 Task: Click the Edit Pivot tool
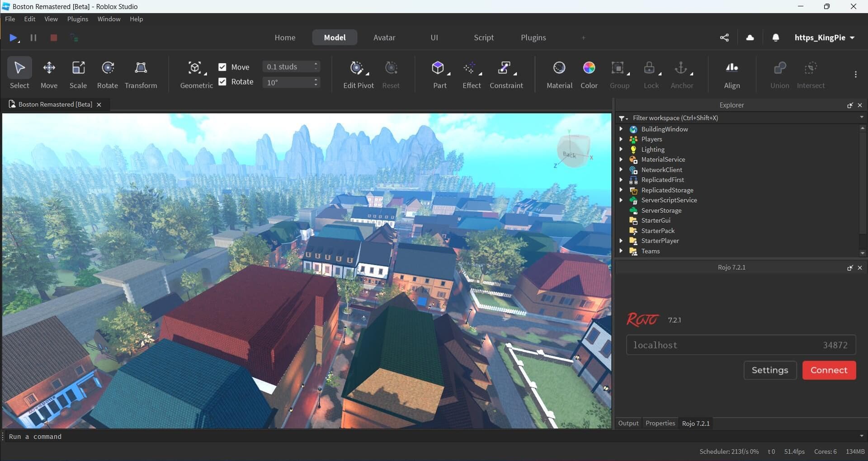pyautogui.click(x=358, y=74)
